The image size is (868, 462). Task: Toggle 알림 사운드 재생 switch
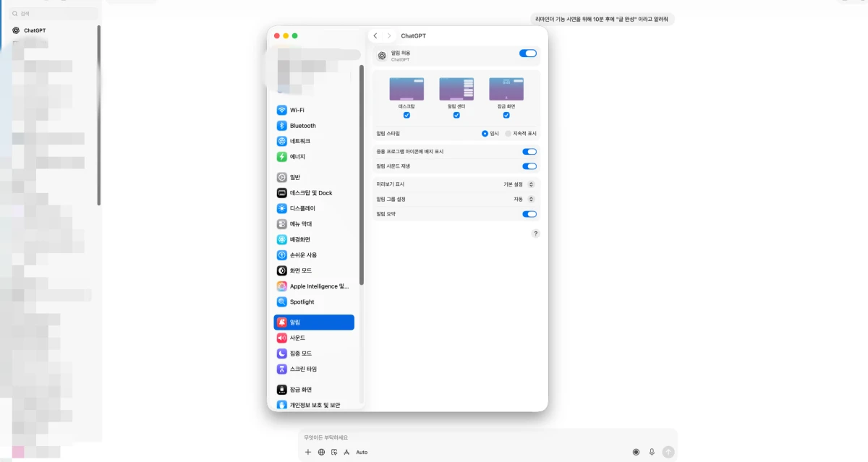point(529,166)
